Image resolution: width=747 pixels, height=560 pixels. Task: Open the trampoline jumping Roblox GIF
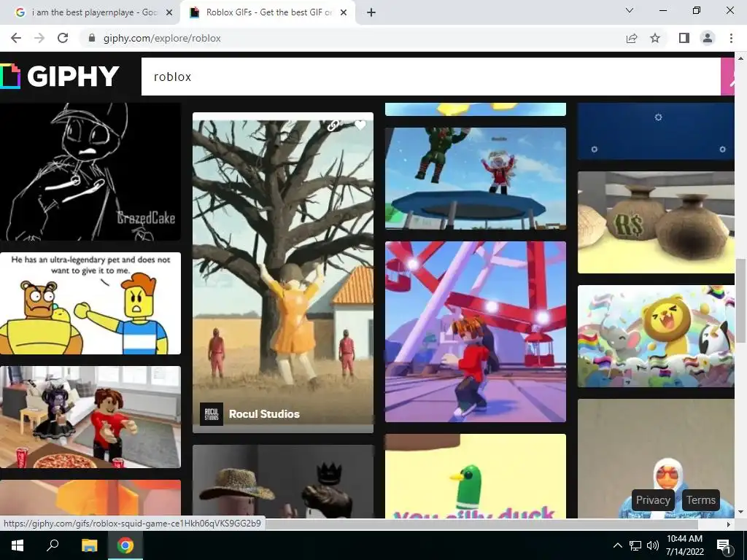click(476, 179)
